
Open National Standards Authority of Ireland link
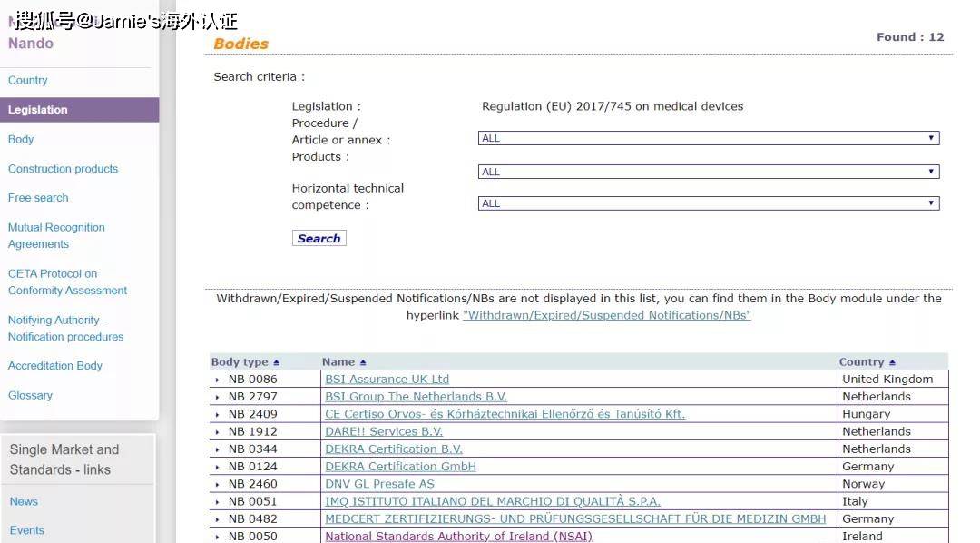[458, 536]
